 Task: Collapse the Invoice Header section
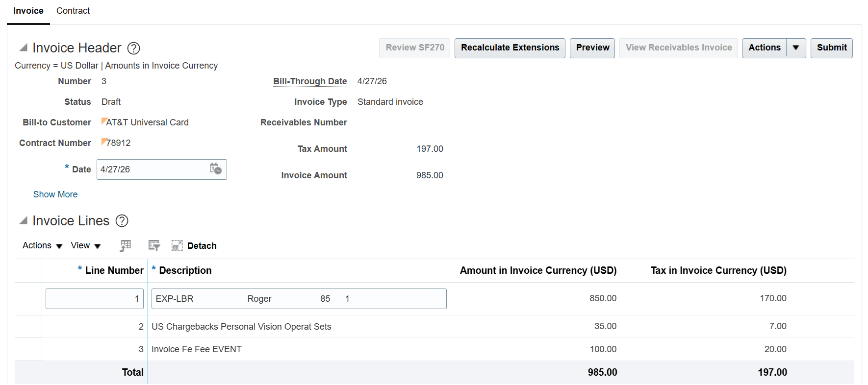(23, 48)
